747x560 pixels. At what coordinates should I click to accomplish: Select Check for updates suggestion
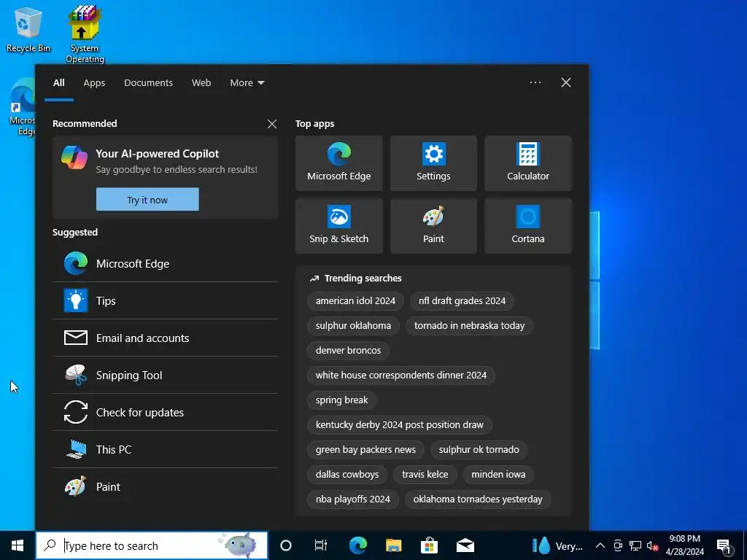point(166,413)
